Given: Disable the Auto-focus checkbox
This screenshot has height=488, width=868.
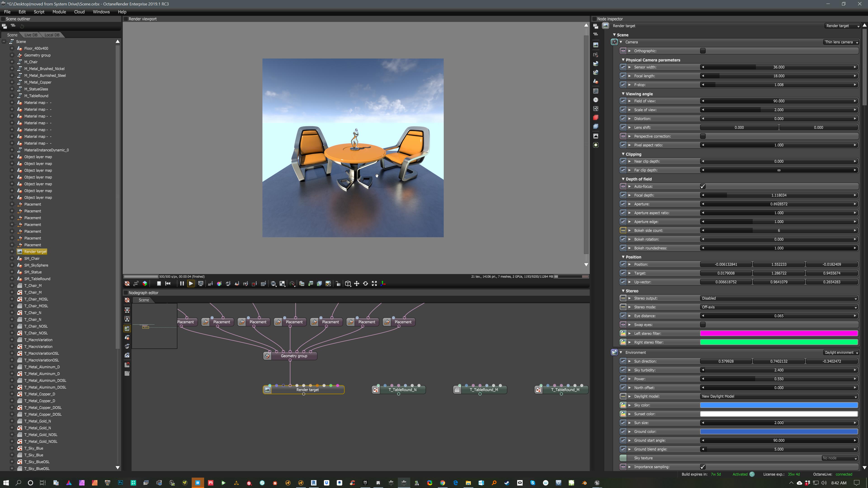Looking at the screenshot, I should (x=703, y=186).
